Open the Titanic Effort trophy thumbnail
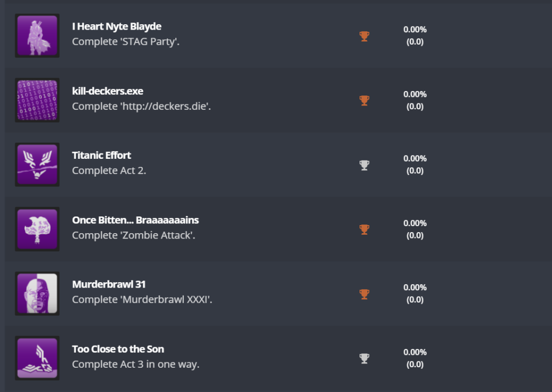The image size is (552, 392). pyautogui.click(x=37, y=165)
